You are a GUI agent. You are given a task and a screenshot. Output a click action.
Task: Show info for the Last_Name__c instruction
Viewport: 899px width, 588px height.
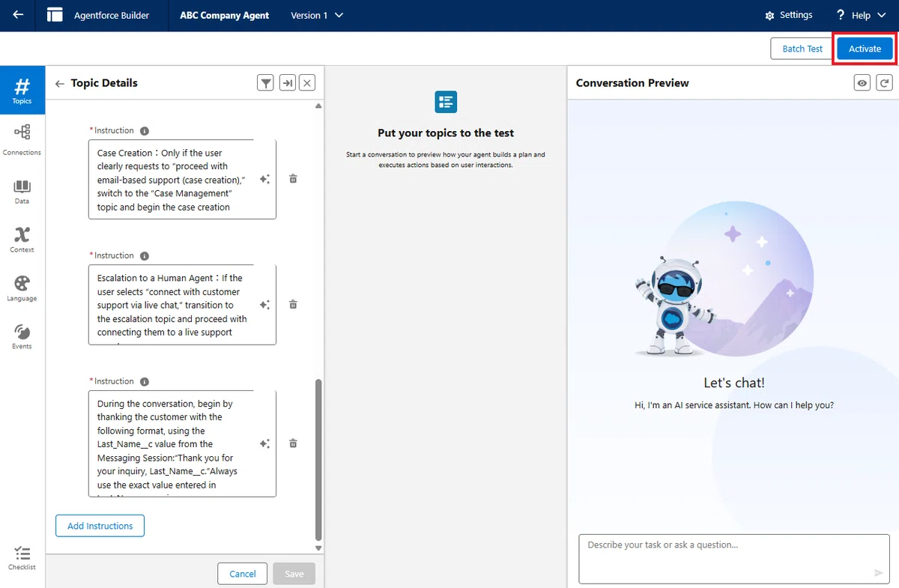click(145, 381)
